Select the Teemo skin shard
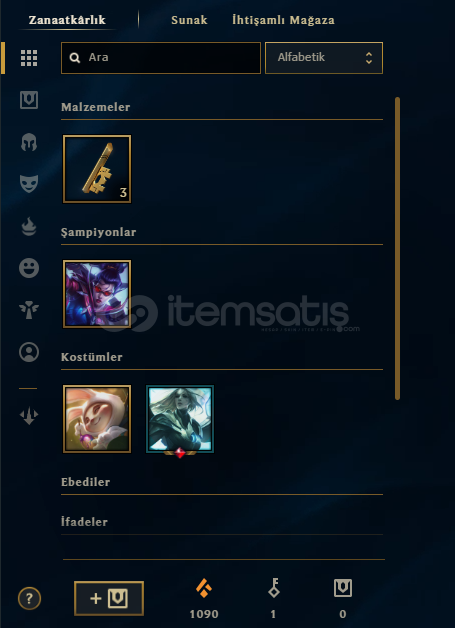Screen dimensions: 455x628 click(x=97, y=419)
